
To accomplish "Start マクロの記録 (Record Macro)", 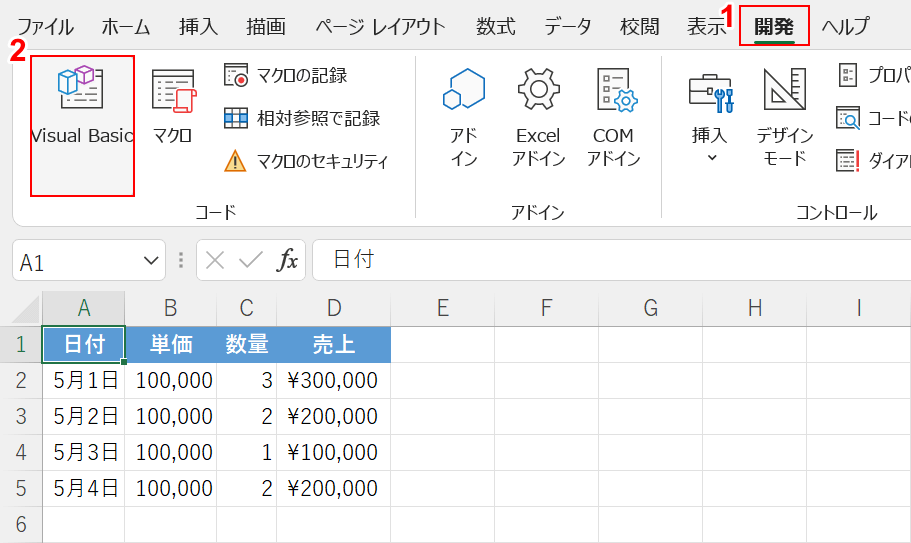I will point(290,75).
